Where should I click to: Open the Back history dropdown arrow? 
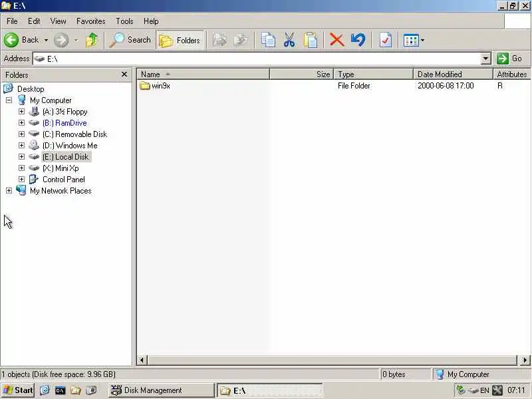click(46, 40)
